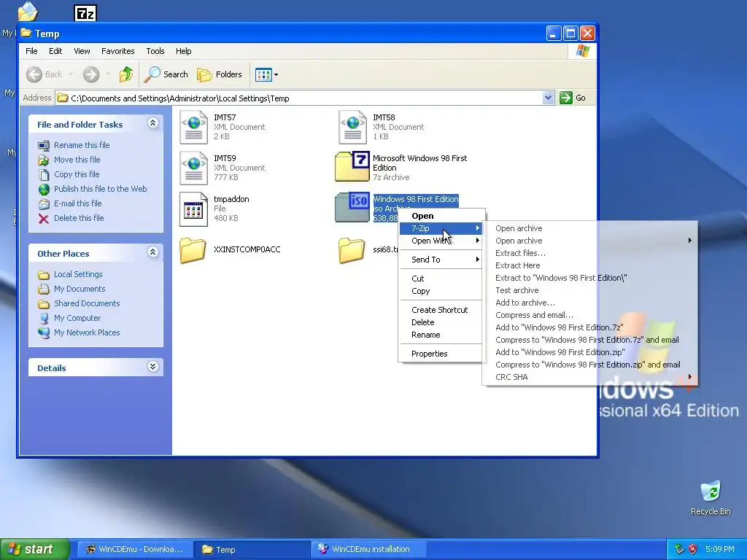Select the tmpaddon file icon
Screen dimensions: 747x560
pos(193,209)
